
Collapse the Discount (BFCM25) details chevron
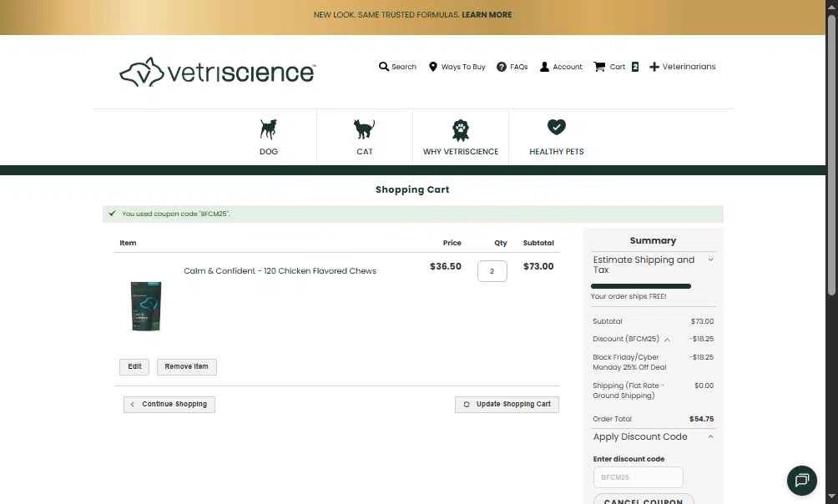click(x=667, y=340)
